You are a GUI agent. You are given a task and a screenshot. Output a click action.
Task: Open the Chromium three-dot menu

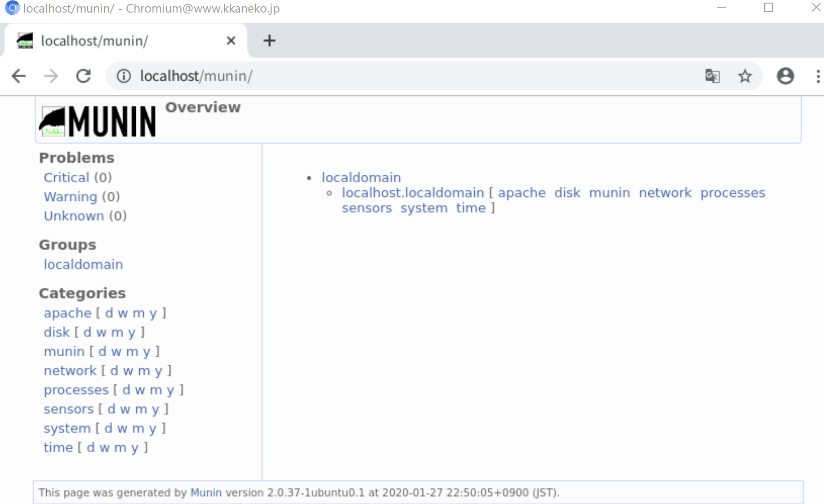pos(818,76)
